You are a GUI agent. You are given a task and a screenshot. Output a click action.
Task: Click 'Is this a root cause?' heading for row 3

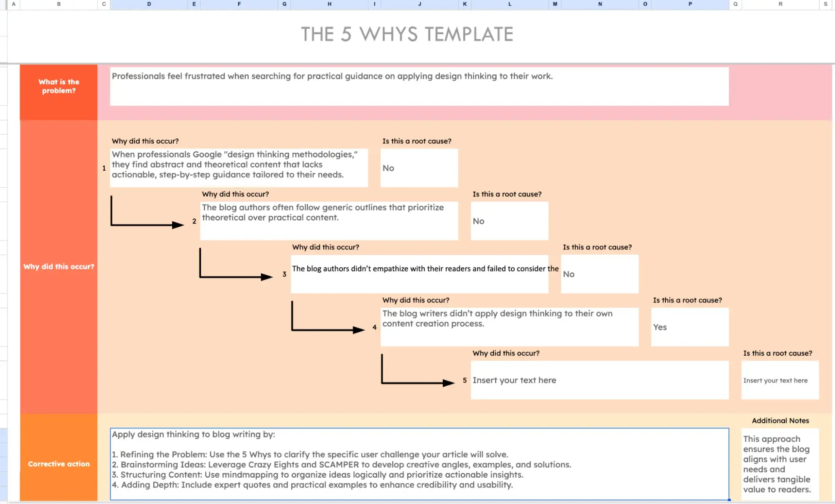[597, 247]
